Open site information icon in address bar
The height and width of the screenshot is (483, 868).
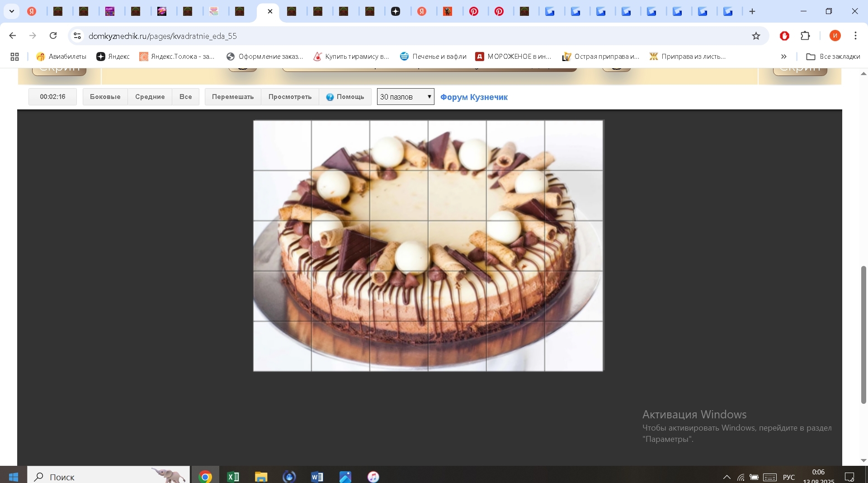click(x=77, y=36)
